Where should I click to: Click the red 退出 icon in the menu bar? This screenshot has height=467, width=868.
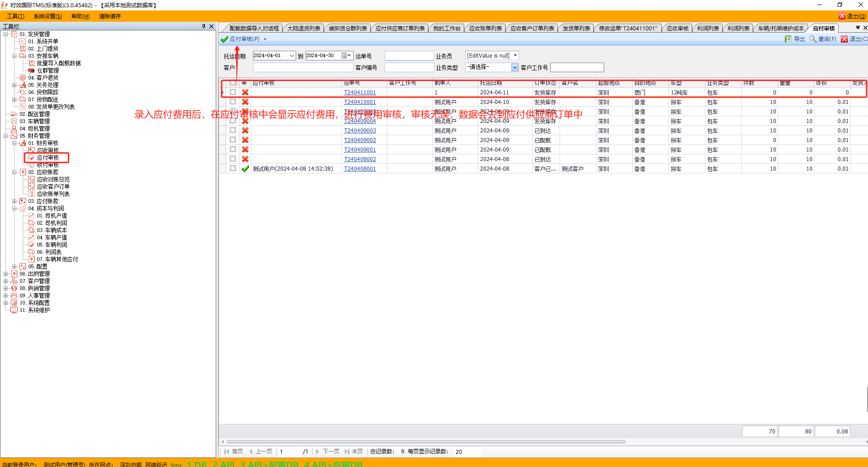pos(842,16)
